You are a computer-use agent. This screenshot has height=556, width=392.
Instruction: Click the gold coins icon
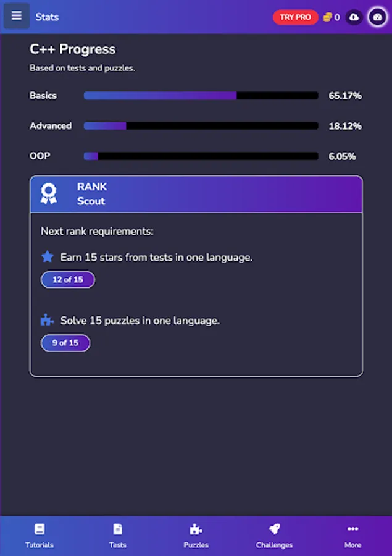(x=327, y=17)
